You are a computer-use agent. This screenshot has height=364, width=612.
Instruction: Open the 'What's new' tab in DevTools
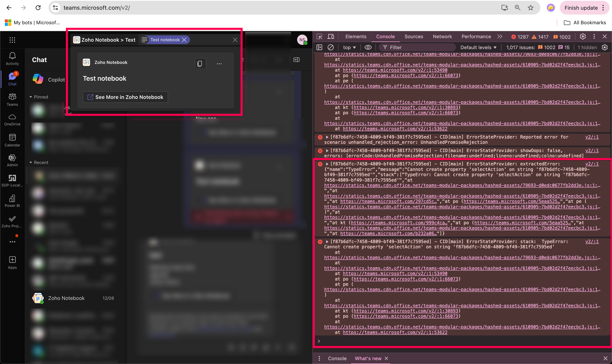368,358
